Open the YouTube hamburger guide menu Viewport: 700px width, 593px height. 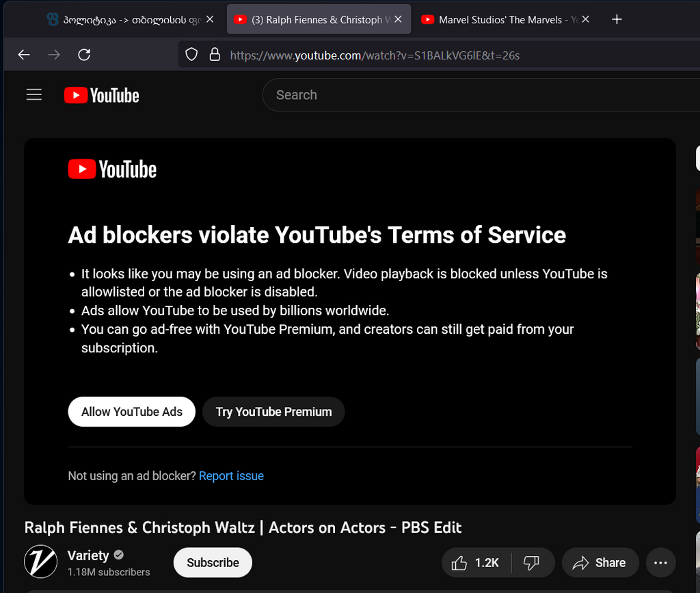(34, 94)
